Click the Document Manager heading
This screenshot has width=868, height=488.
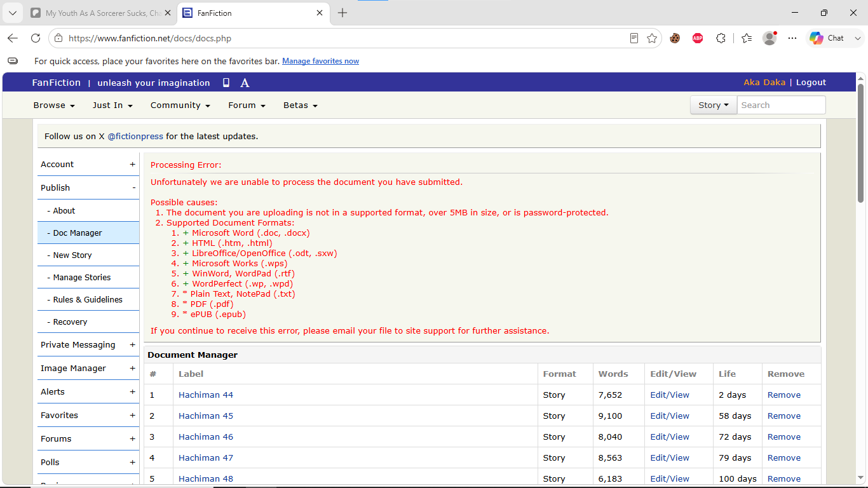(x=193, y=355)
